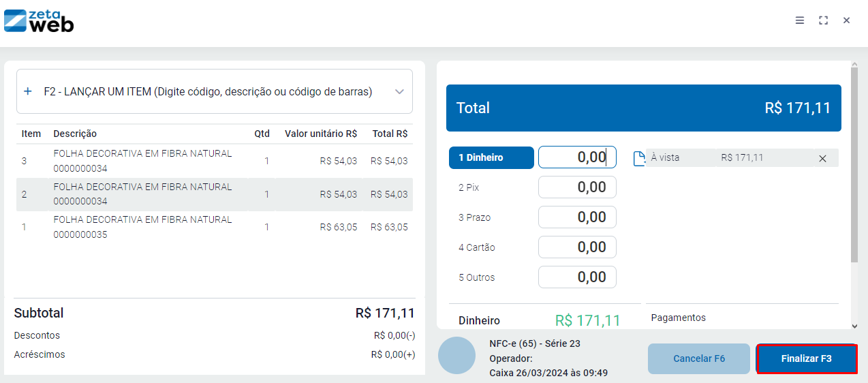Remove the À vista payment entry
The width and height of the screenshot is (868, 383).
point(822,158)
